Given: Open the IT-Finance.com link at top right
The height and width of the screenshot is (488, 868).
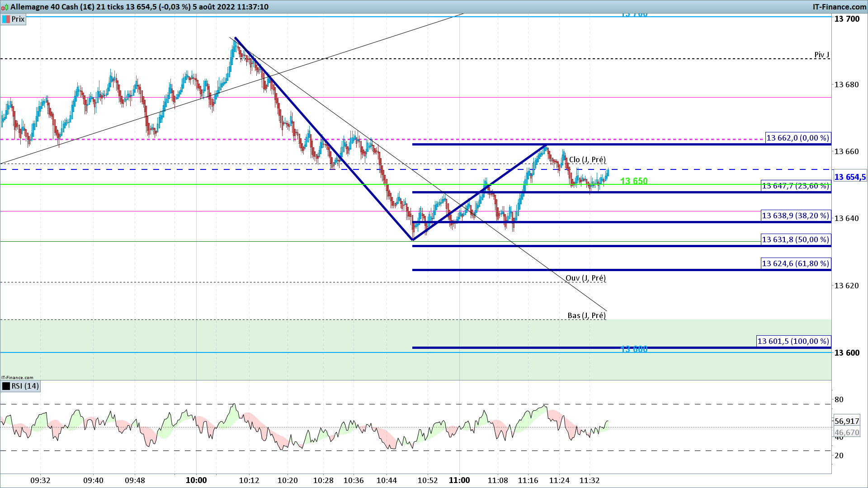Looking at the screenshot, I should 840,7.
